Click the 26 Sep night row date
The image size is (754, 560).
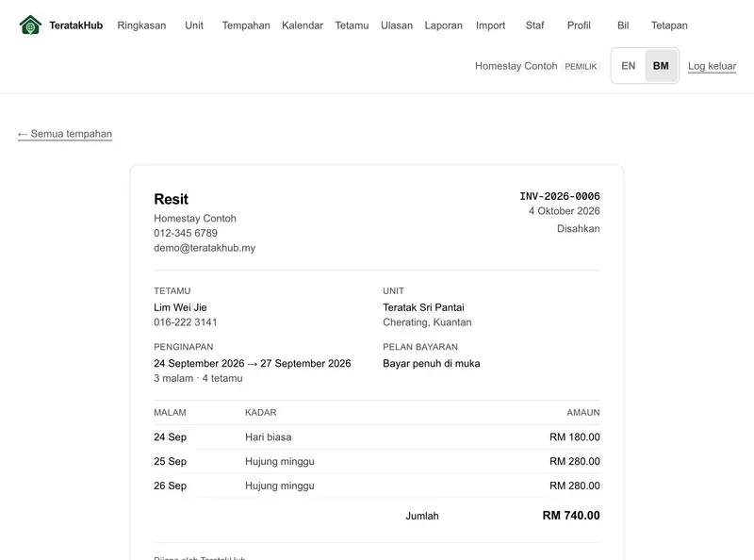click(x=171, y=486)
